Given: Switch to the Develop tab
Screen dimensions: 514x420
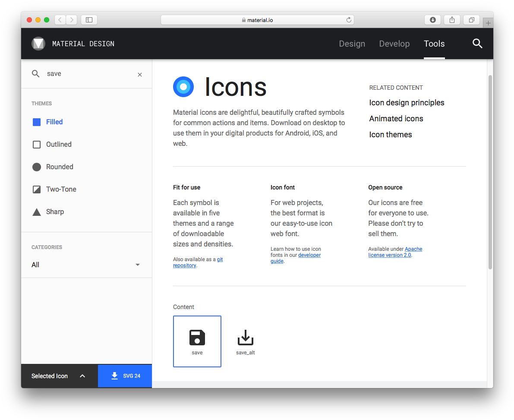Looking at the screenshot, I should pyautogui.click(x=394, y=44).
